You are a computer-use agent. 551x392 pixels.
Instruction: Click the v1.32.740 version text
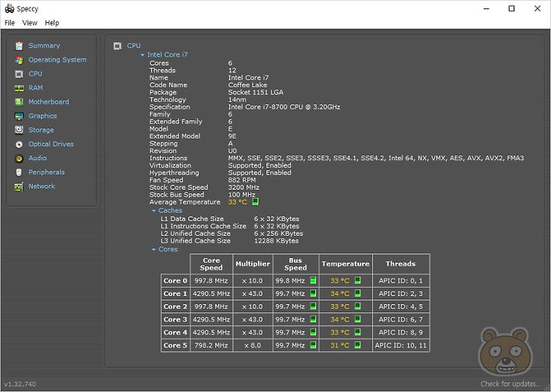[20, 384]
